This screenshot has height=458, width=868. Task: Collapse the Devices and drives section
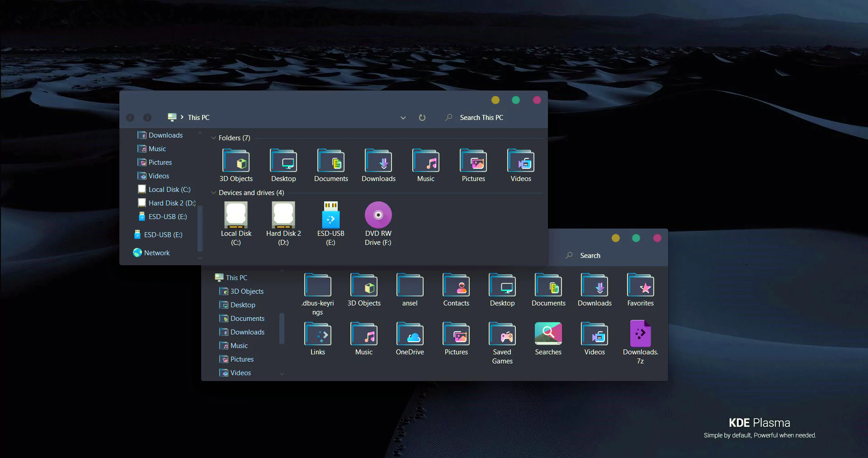tap(213, 192)
